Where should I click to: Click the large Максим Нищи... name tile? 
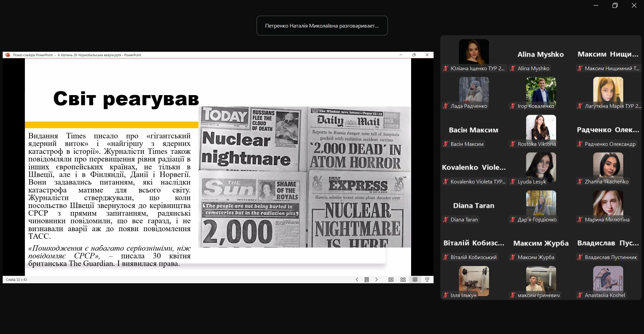tap(608, 54)
